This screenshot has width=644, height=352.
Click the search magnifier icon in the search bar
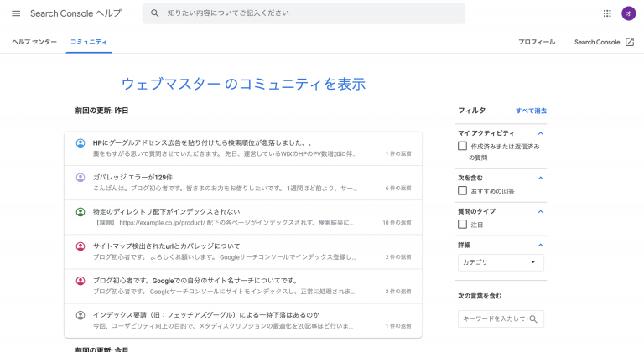(154, 13)
